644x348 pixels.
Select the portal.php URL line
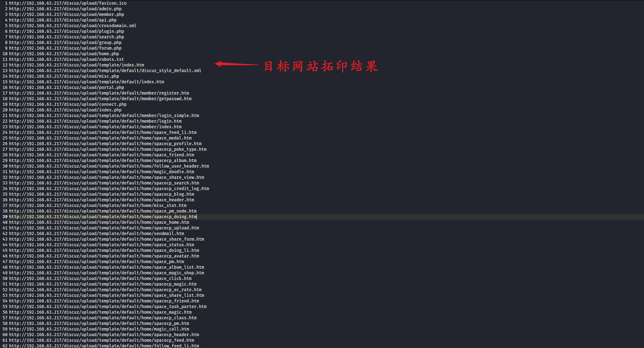point(67,87)
